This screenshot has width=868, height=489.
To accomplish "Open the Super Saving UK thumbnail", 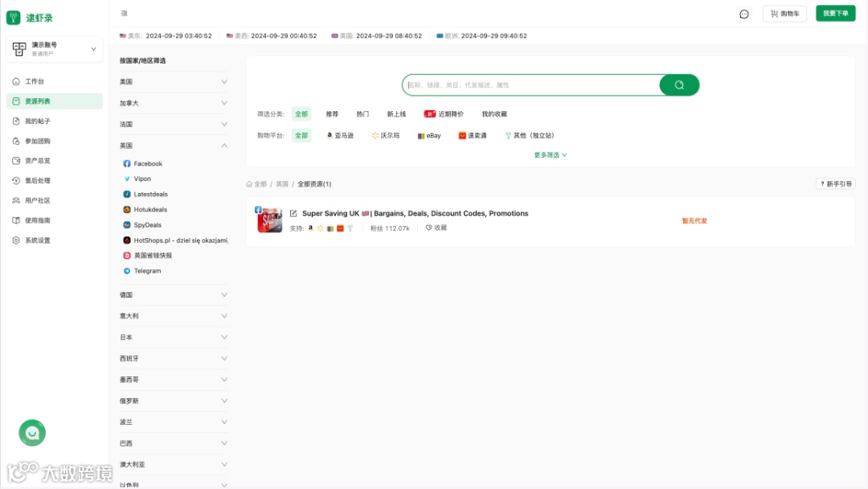I will click(269, 220).
